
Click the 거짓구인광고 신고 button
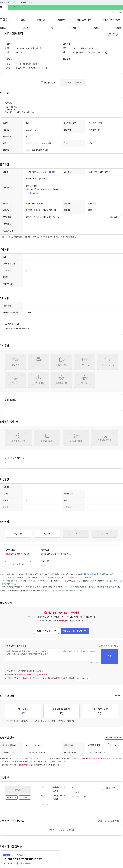114,738
